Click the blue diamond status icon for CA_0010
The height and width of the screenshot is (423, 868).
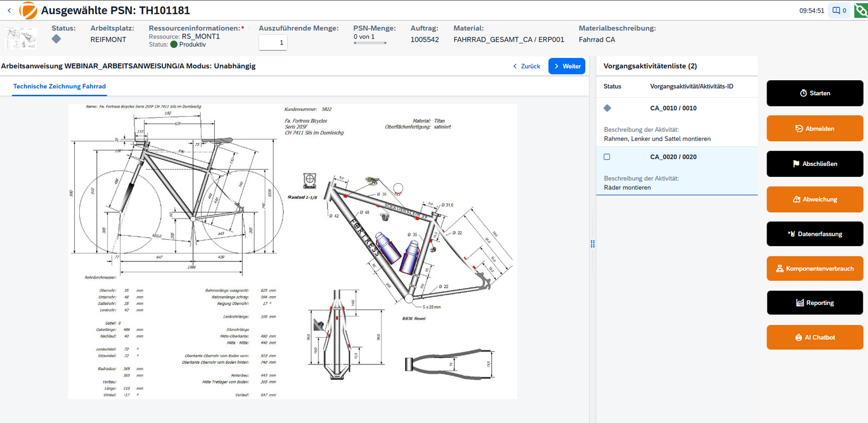click(x=607, y=108)
